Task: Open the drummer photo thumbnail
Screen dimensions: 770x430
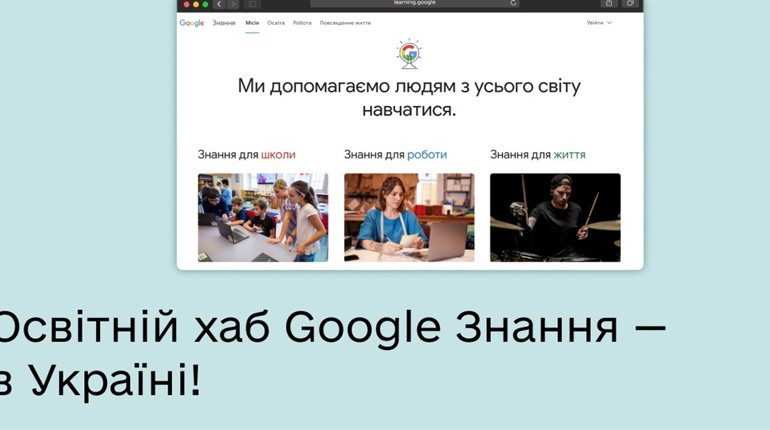Action: click(x=555, y=217)
